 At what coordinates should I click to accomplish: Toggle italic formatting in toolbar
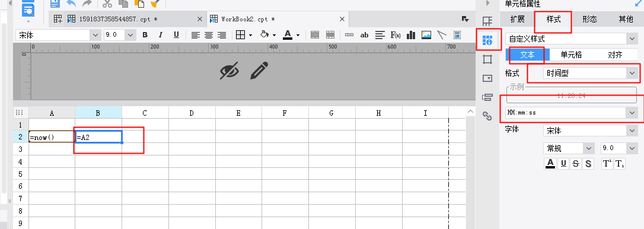(x=161, y=35)
